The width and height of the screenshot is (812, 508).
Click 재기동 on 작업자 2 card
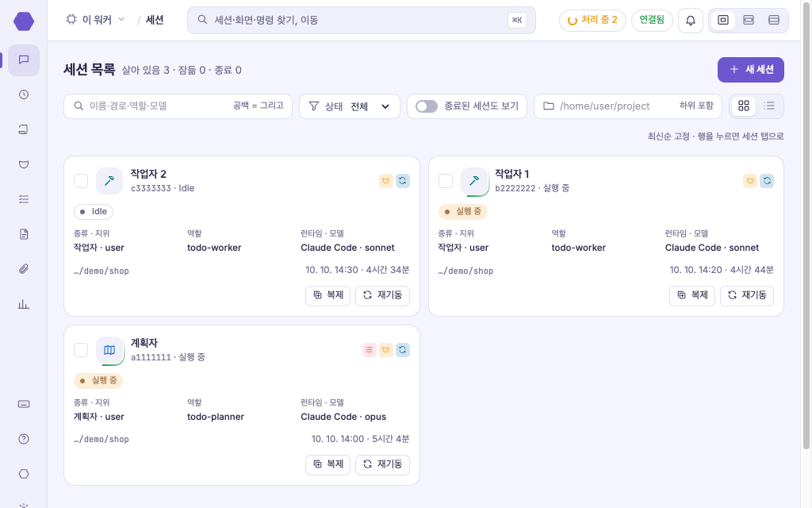tap(383, 295)
